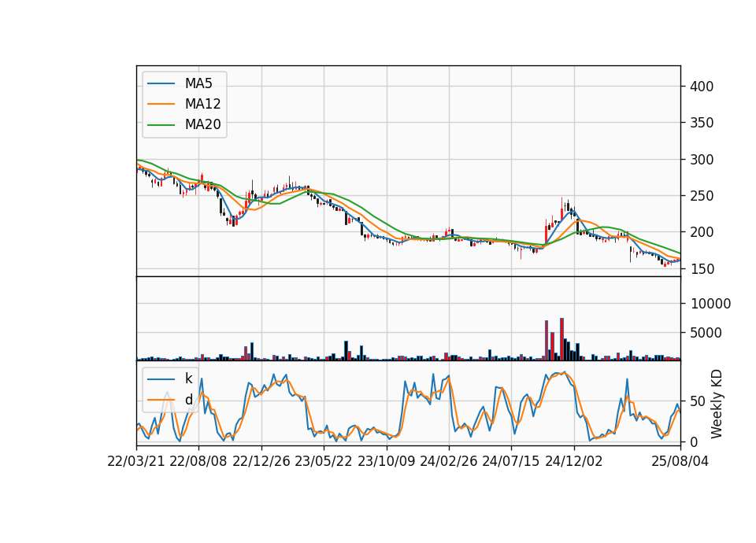Click the 23/10/09 date axis label
Screen dimensions: 756x543
pos(386,461)
